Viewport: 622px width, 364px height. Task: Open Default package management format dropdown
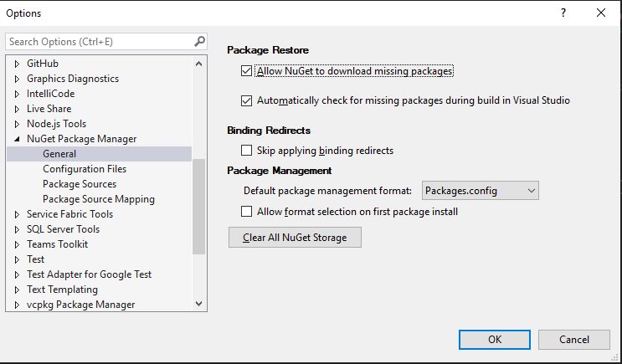tap(480, 191)
